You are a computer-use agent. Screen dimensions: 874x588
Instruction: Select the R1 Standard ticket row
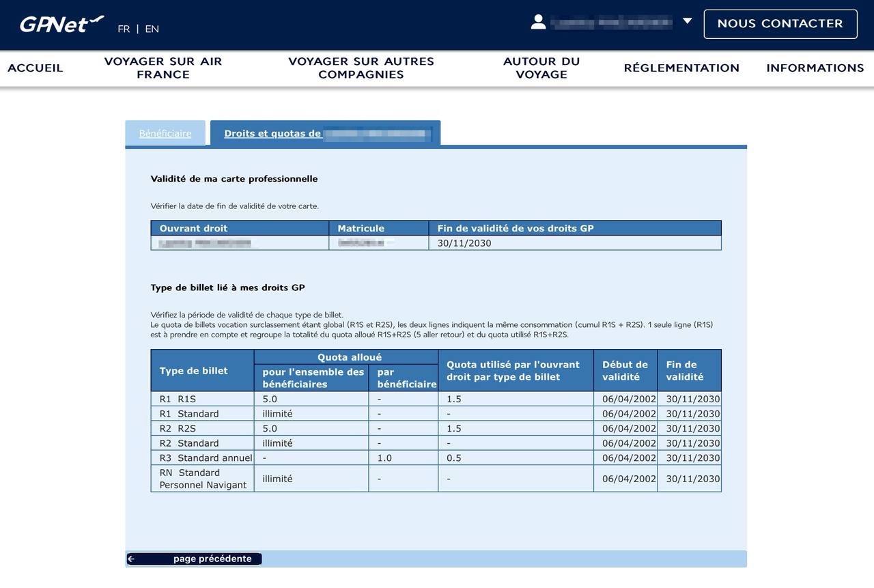pos(436,414)
